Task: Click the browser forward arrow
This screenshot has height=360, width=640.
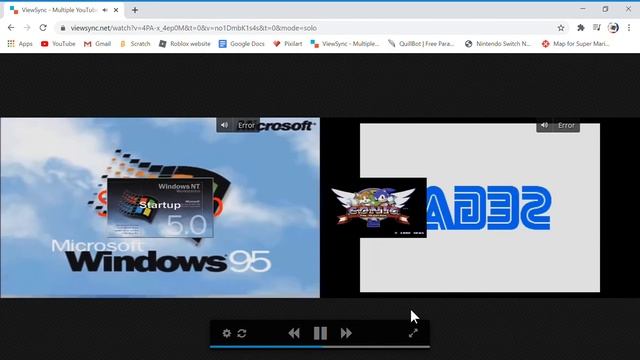Action: [x=27, y=28]
